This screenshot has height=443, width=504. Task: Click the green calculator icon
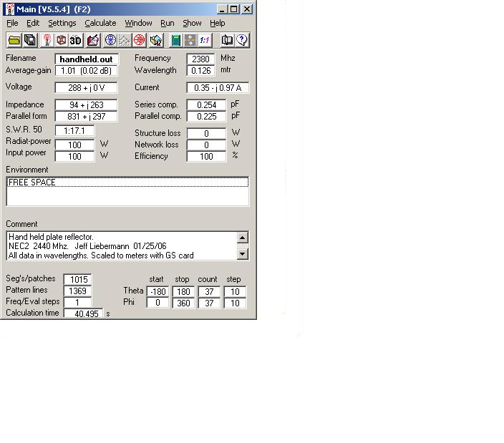[x=176, y=40]
